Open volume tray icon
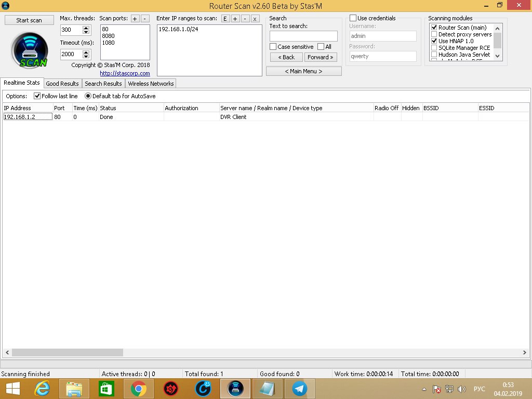 point(462,389)
